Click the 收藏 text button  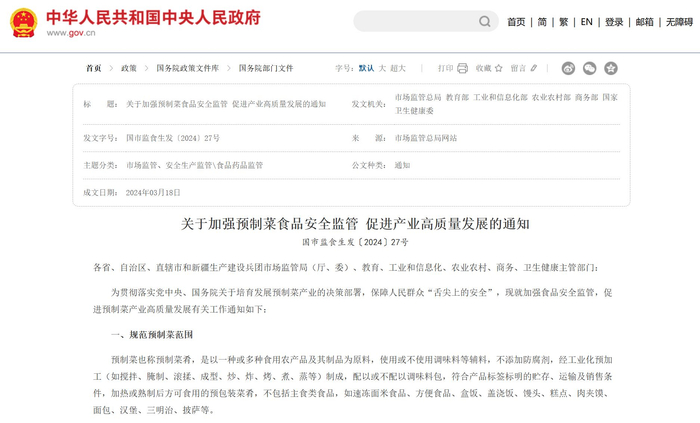point(483,68)
